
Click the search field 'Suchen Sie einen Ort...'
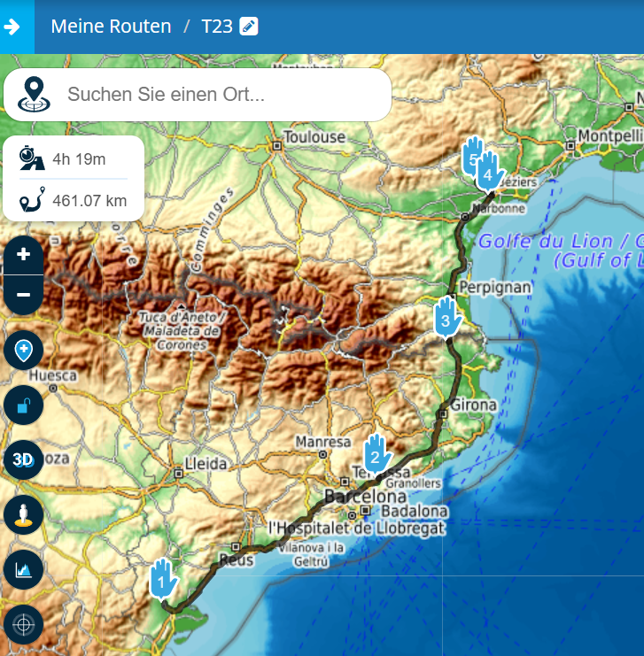click(221, 95)
